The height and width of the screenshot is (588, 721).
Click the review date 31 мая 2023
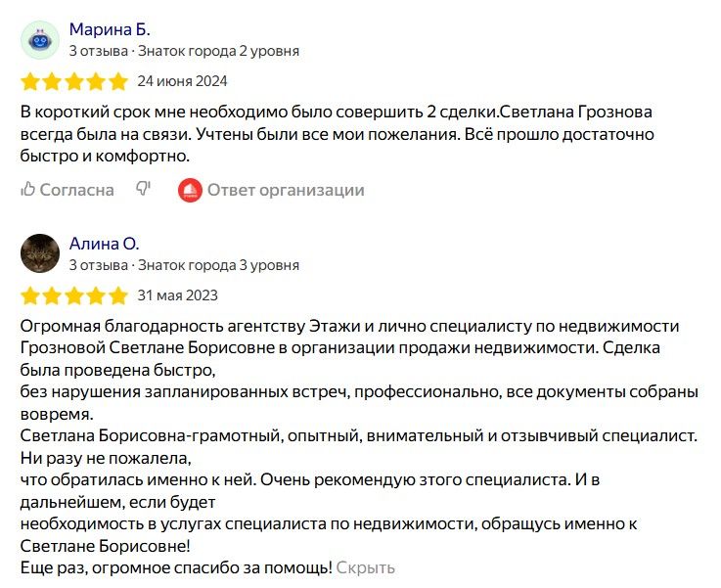(177, 295)
